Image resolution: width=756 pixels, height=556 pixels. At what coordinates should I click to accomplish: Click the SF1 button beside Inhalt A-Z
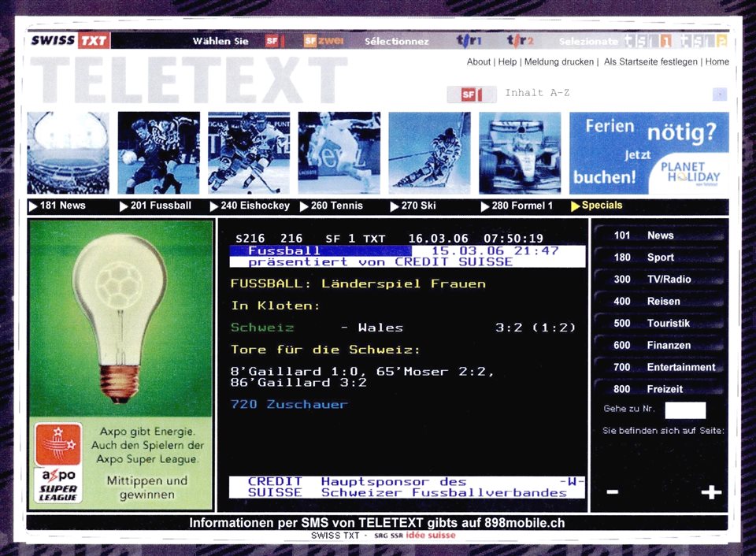pos(471,94)
